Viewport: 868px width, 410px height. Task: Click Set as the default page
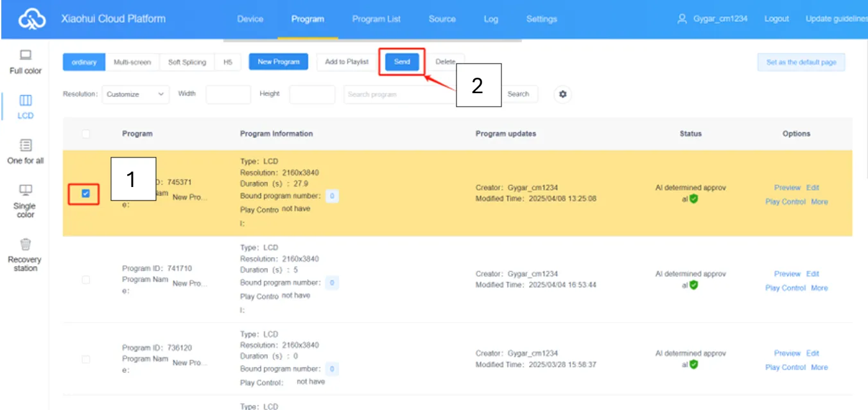pos(801,62)
